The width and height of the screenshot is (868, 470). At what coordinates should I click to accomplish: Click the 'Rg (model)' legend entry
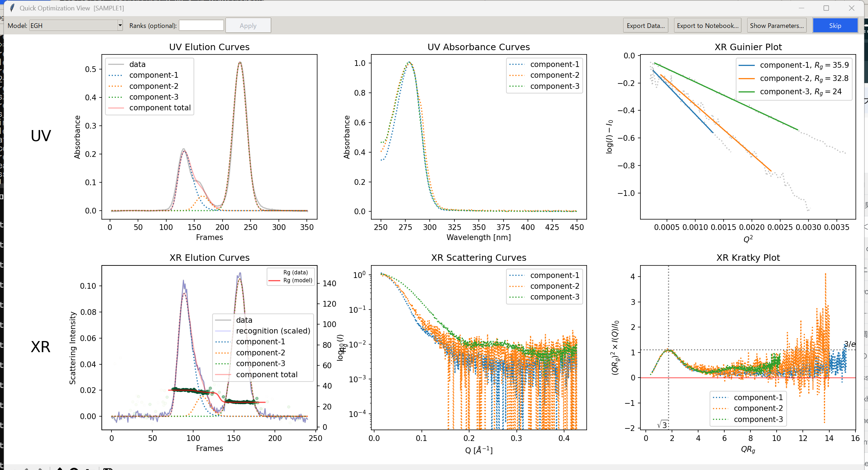tap(291, 280)
